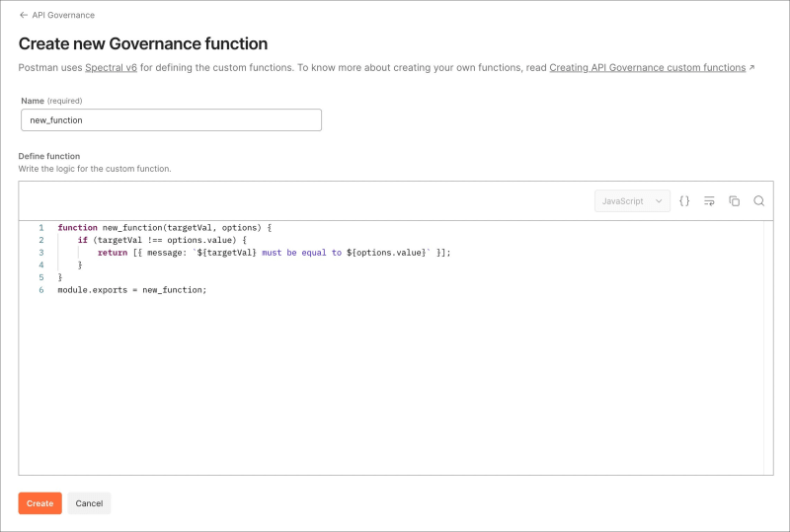The height and width of the screenshot is (532, 790).
Task: Click the Create button
Action: pos(39,503)
